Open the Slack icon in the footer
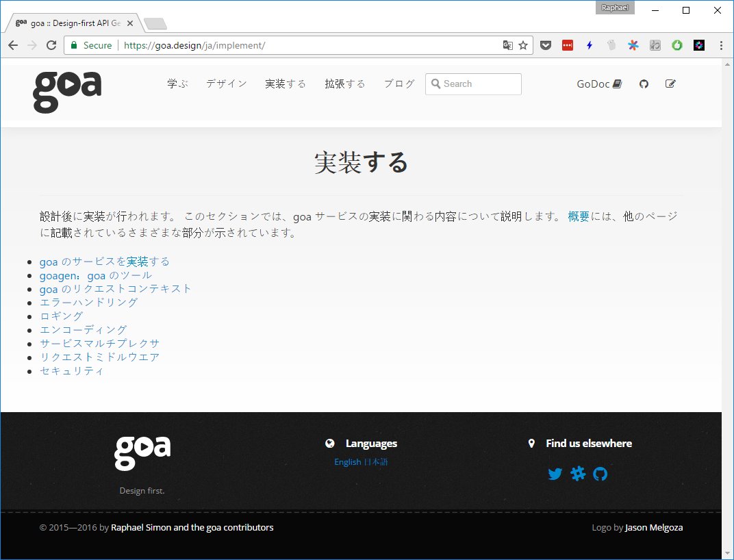Image resolution: width=734 pixels, height=560 pixels. (x=578, y=473)
